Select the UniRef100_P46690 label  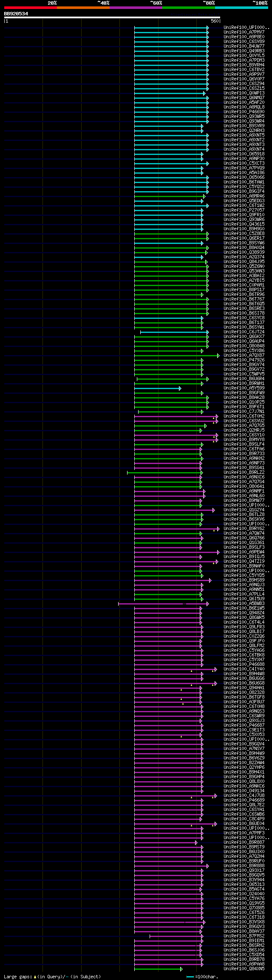coord(244,112)
